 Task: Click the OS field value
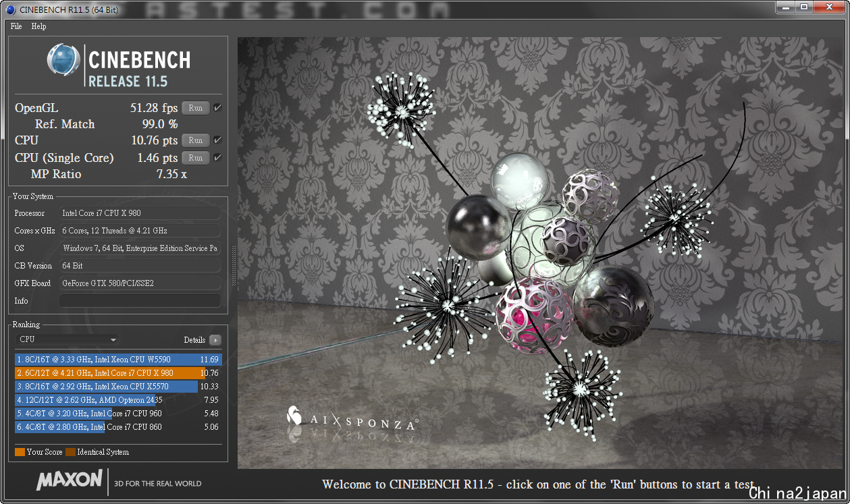tap(140, 248)
